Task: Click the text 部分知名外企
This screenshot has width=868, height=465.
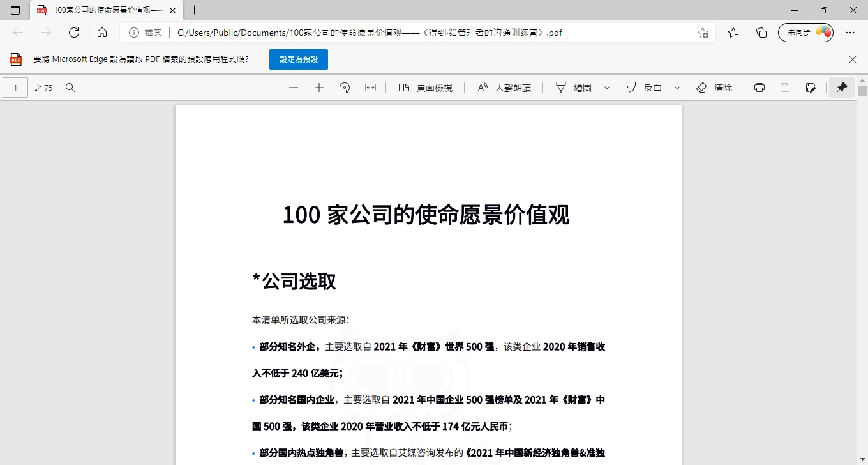Action: click(288, 347)
